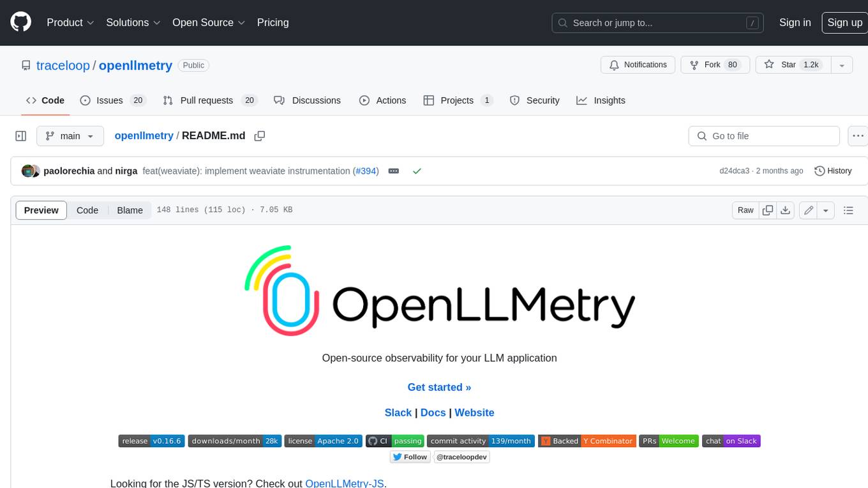Open nirga's profile link
Viewport: 868px width, 488px height.
(x=126, y=171)
